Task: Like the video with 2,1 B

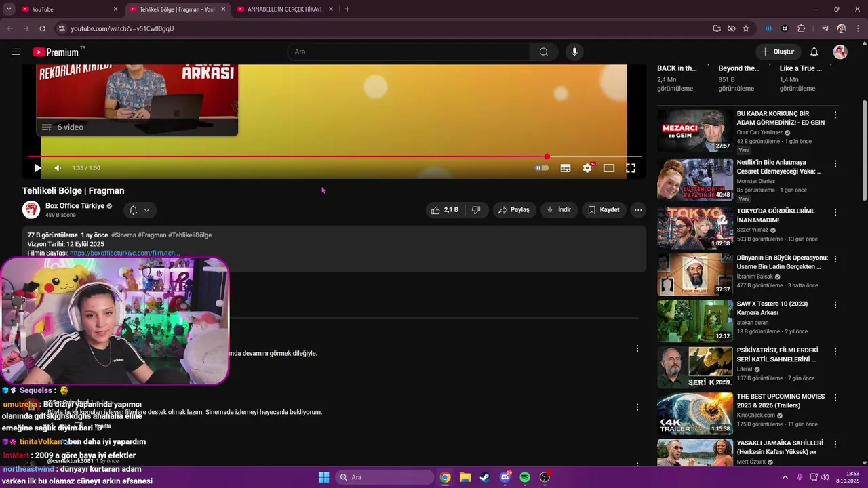Action: tap(445, 210)
